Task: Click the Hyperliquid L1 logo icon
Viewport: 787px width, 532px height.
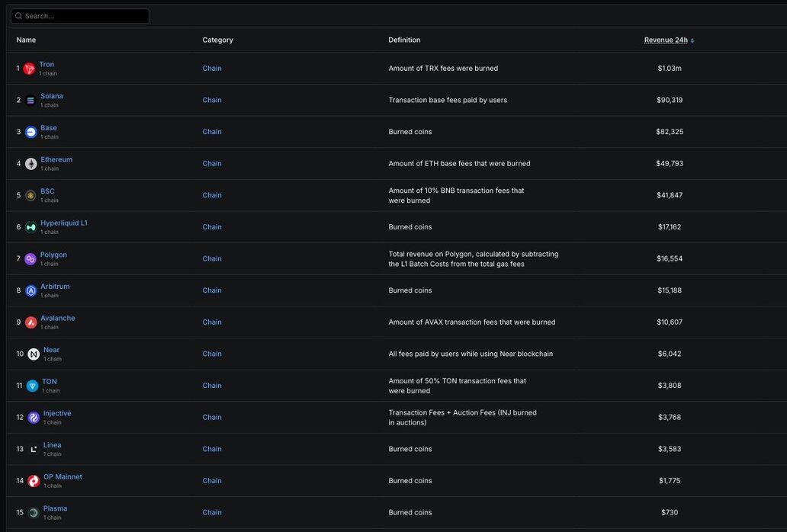Action: (31, 227)
